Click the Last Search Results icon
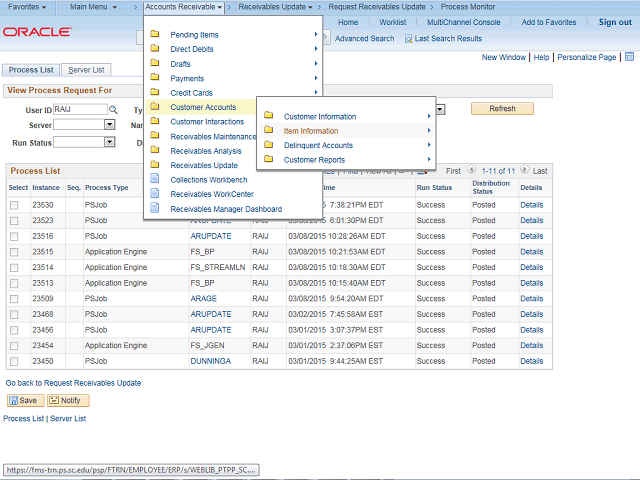640x480 pixels. (x=408, y=39)
